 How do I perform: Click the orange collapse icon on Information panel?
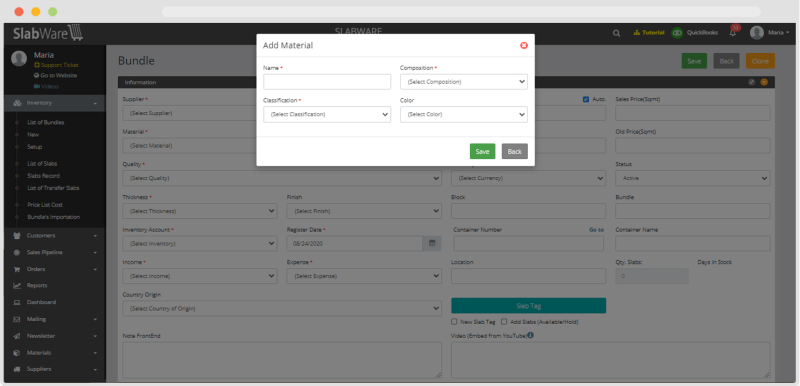tap(764, 82)
